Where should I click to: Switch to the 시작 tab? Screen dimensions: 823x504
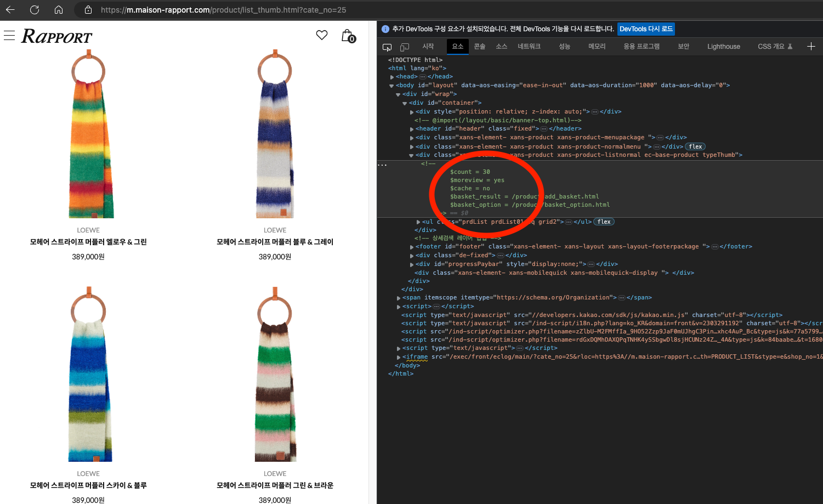[x=428, y=47]
